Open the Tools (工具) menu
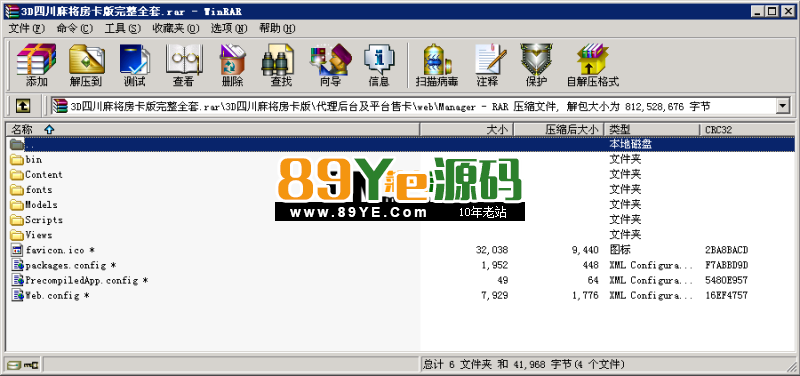800x376 pixels. 122,29
